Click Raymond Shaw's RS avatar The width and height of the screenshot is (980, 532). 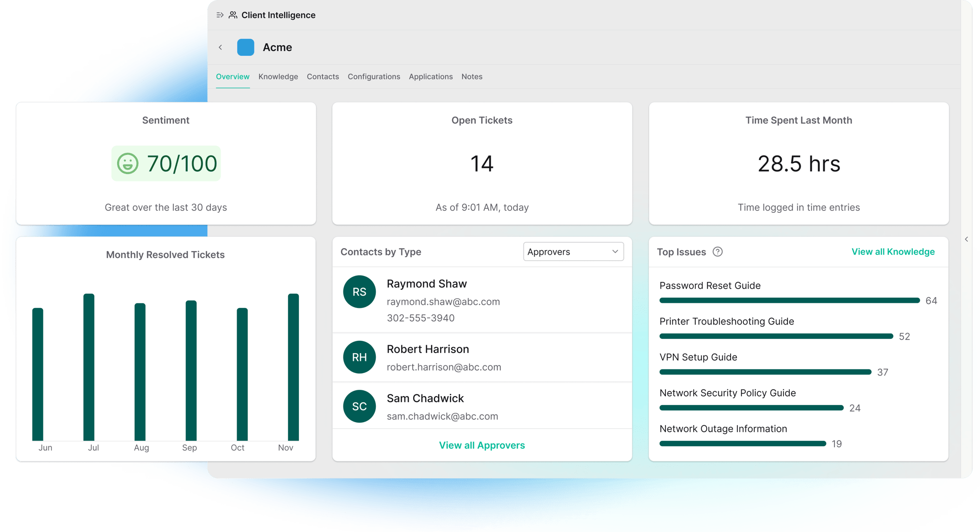[359, 292]
